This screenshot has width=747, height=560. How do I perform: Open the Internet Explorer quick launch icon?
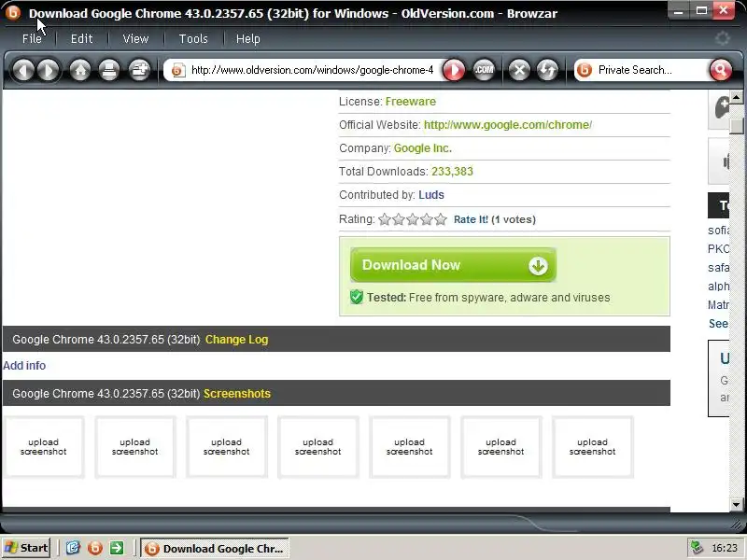pos(73,548)
